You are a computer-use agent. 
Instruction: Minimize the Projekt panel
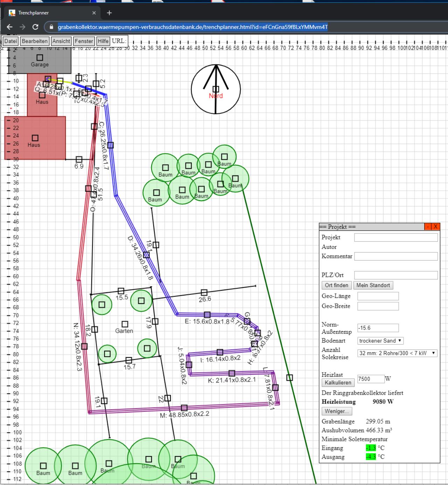[x=428, y=227]
